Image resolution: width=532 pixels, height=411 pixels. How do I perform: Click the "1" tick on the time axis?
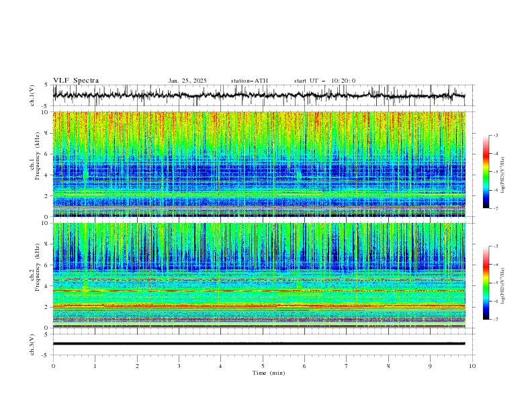tap(95, 366)
